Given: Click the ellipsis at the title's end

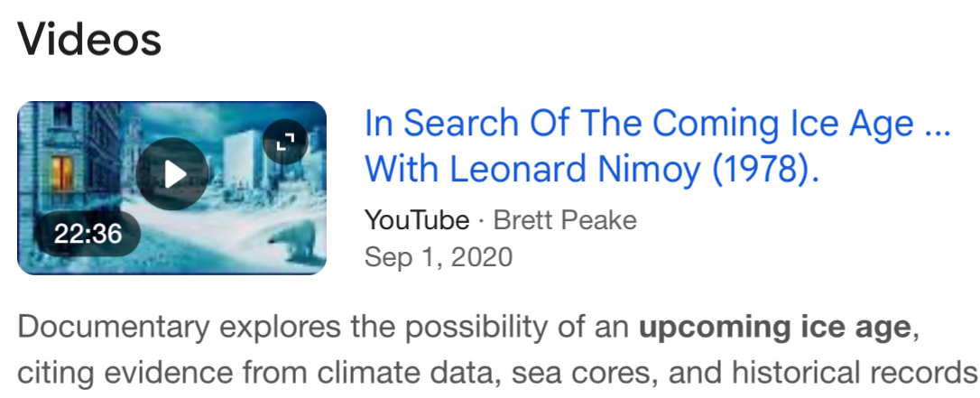Looking at the screenshot, I should (x=938, y=123).
